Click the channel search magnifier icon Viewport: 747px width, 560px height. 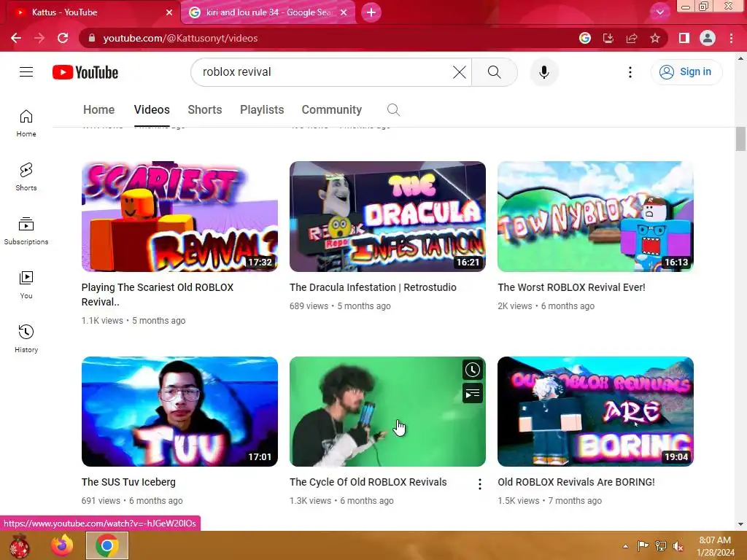393,109
